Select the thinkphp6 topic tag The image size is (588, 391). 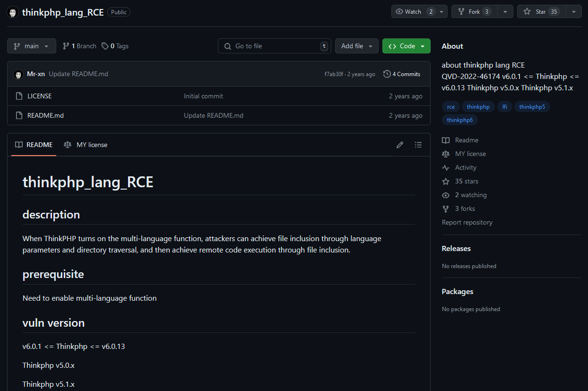460,120
